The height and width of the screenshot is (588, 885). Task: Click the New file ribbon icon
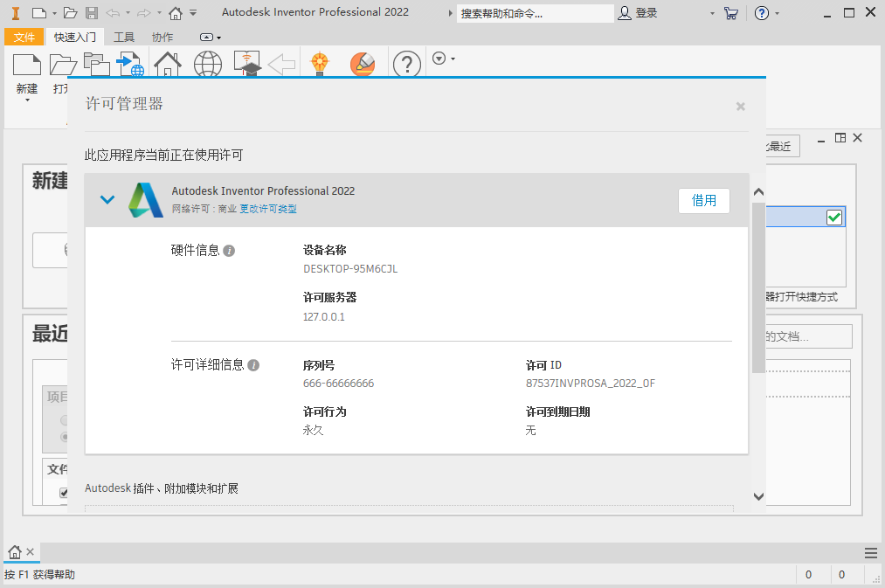pos(27,66)
